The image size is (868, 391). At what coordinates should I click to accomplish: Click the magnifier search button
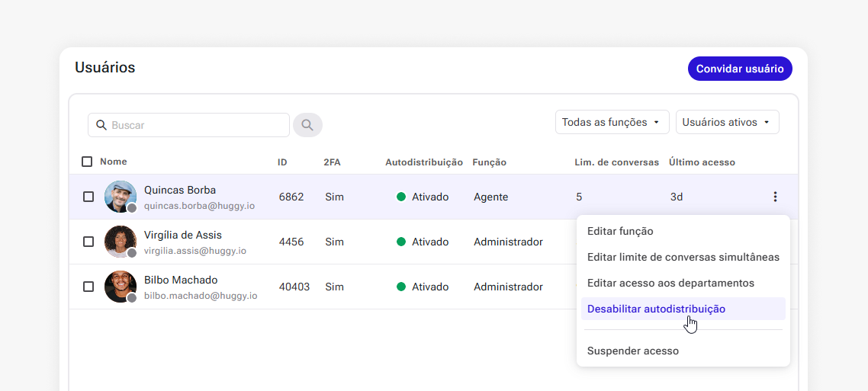click(x=307, y=125)
